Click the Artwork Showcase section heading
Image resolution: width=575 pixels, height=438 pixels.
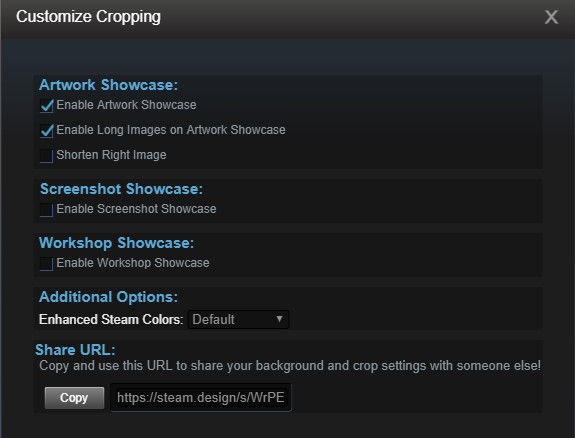pyautogui.click(x=109, y=85)
